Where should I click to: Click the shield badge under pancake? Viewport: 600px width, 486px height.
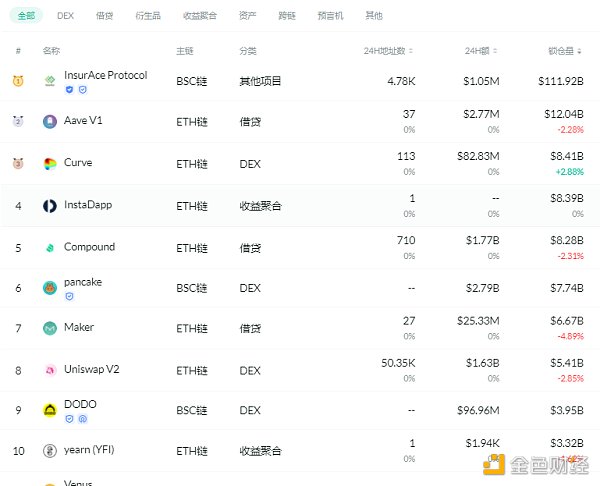tap(69, 297)
